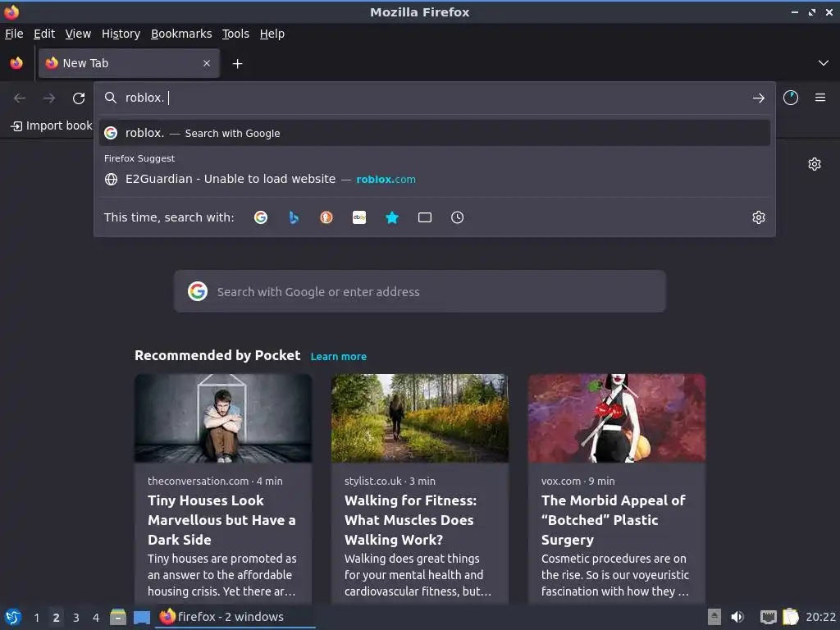Viewport: 840px width, 630px height.
Task: Search this time with Bing icon
Action: point(294,217)
